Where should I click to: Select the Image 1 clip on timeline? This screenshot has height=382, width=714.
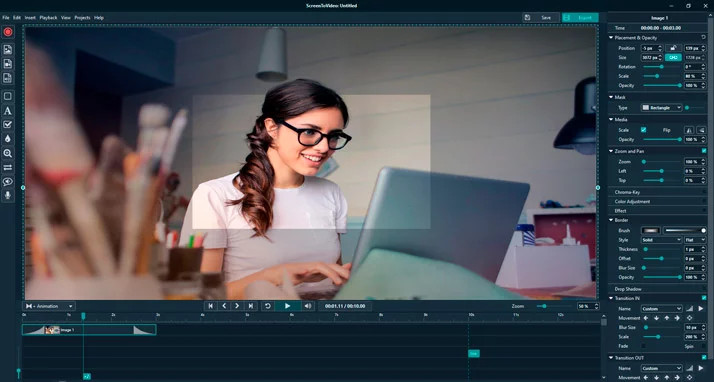[89, 330]
